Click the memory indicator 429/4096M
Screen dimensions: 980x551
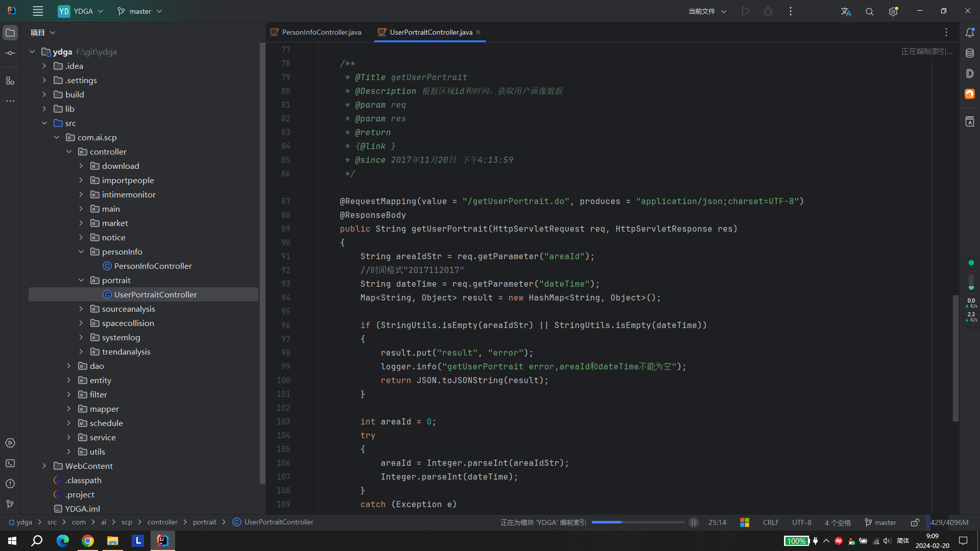(949, 522)
